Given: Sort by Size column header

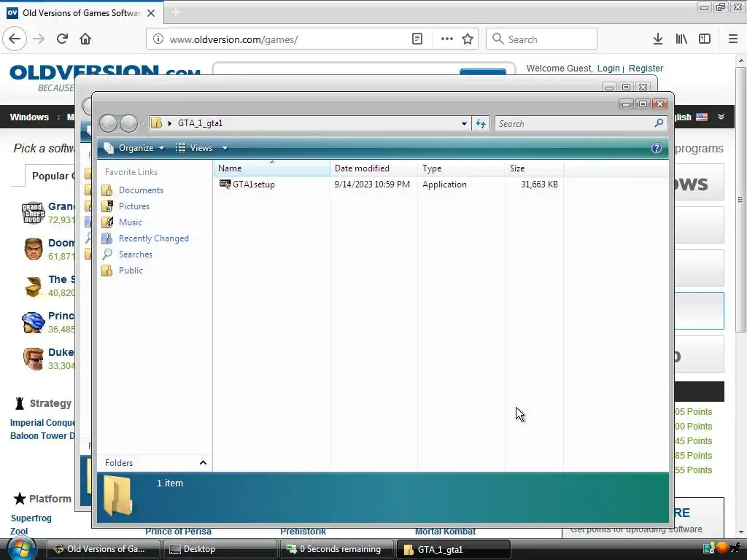Looking at the screenshot, I should point(534,168).
